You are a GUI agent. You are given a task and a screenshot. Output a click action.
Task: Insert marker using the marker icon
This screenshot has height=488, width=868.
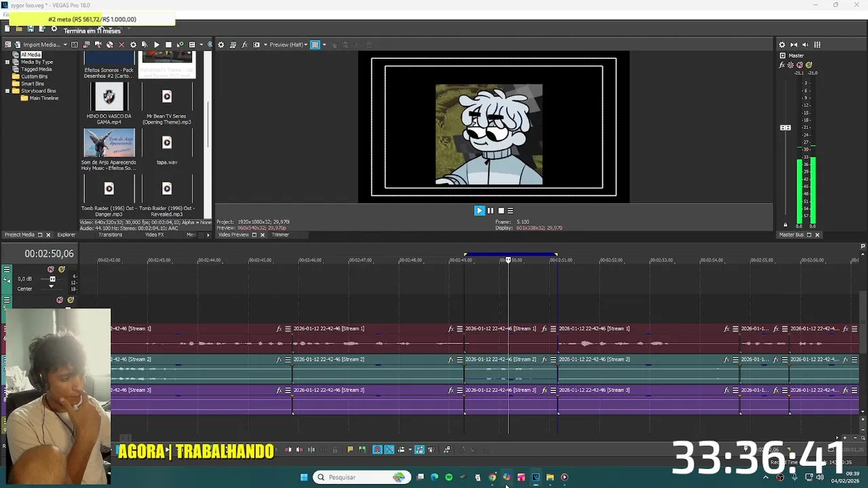pyautogui.click(x=350, y=449)
